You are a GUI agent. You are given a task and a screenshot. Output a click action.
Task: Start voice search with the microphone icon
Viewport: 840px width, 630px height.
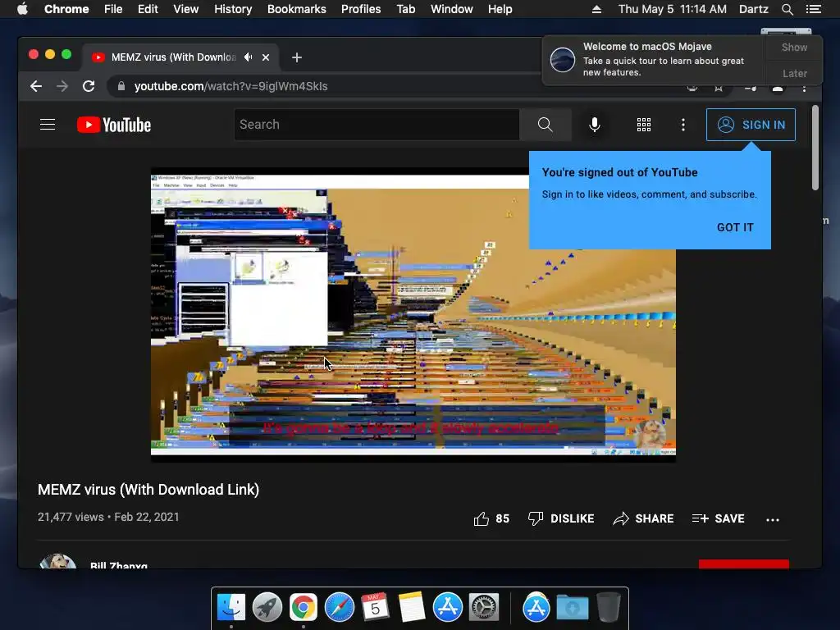tap(595, 125)
